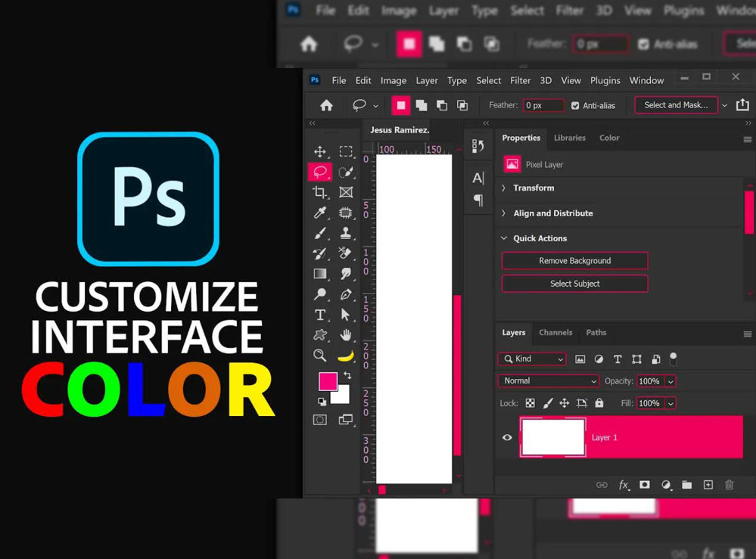The image size is (756, 559).
Task: Select the Zoom tool
Action: coord(319,356)
